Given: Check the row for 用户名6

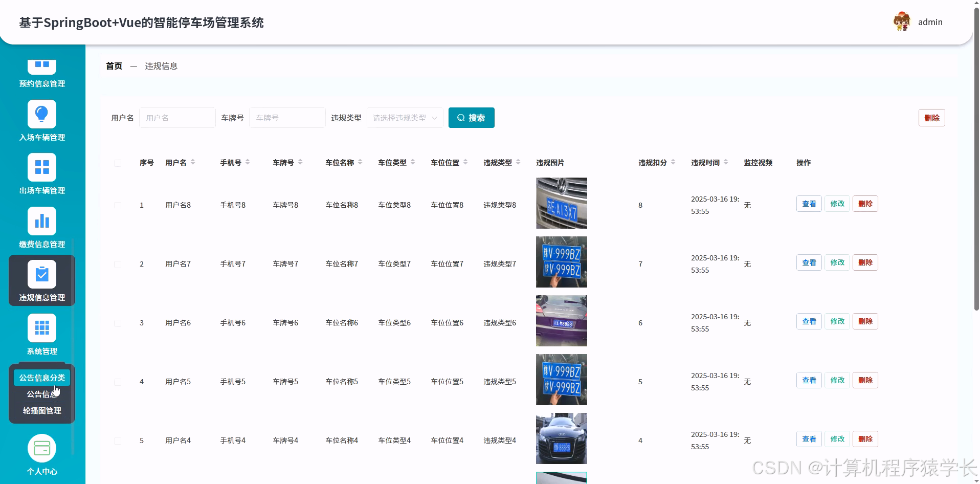Looking at the screenshot, I should coord(118,323).
